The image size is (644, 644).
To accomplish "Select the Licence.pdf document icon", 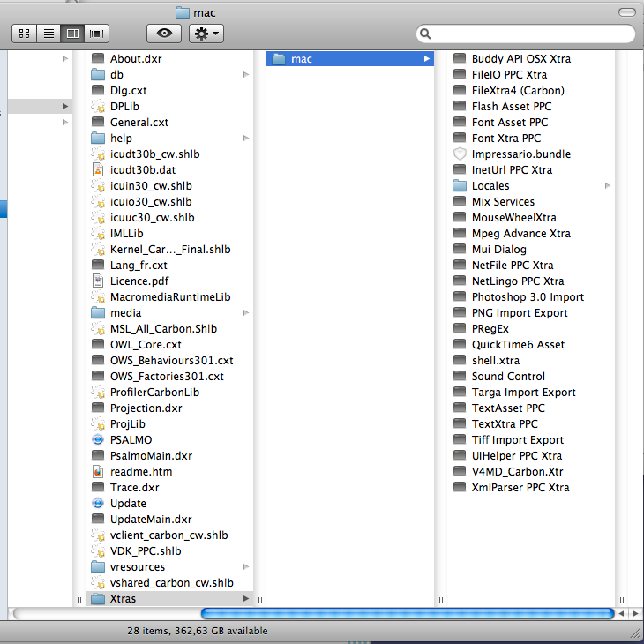I will (98, 281).
